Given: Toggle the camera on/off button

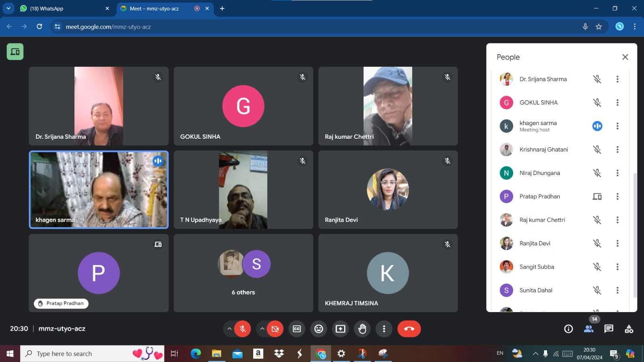Looking at the screenshot, I should coord(275,329).
